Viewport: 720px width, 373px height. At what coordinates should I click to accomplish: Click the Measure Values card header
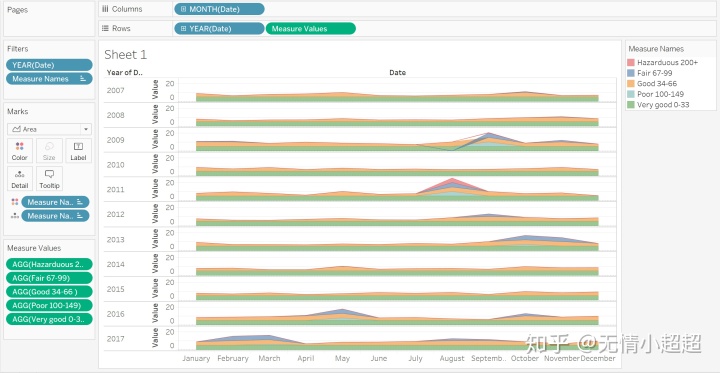pyautogui.click(x=34, y=248)
